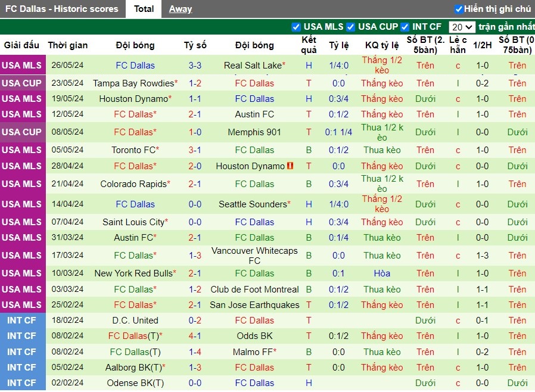Click the 0-2 score for D.C. United
Viewport: 535px width, 392px height.
click(195, 321)
